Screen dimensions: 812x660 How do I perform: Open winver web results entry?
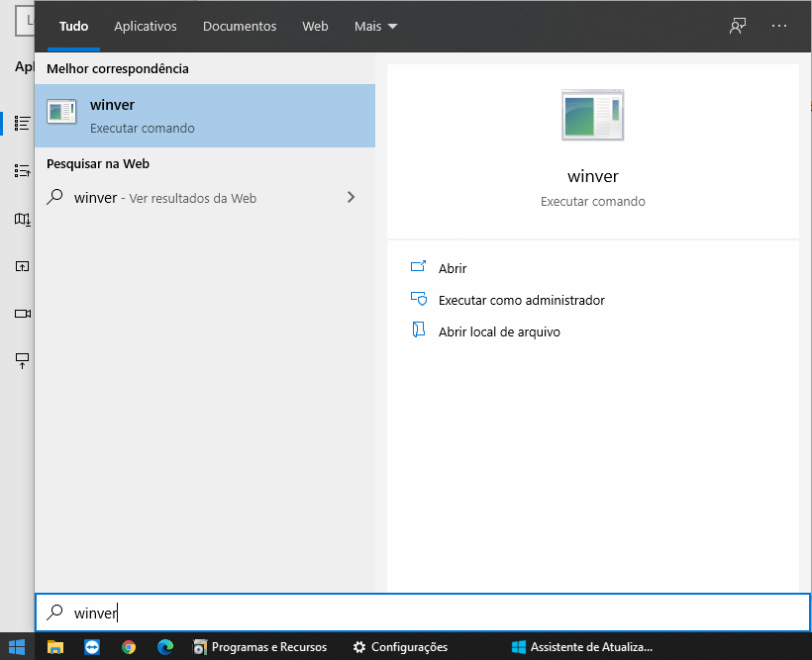[205, 198]
